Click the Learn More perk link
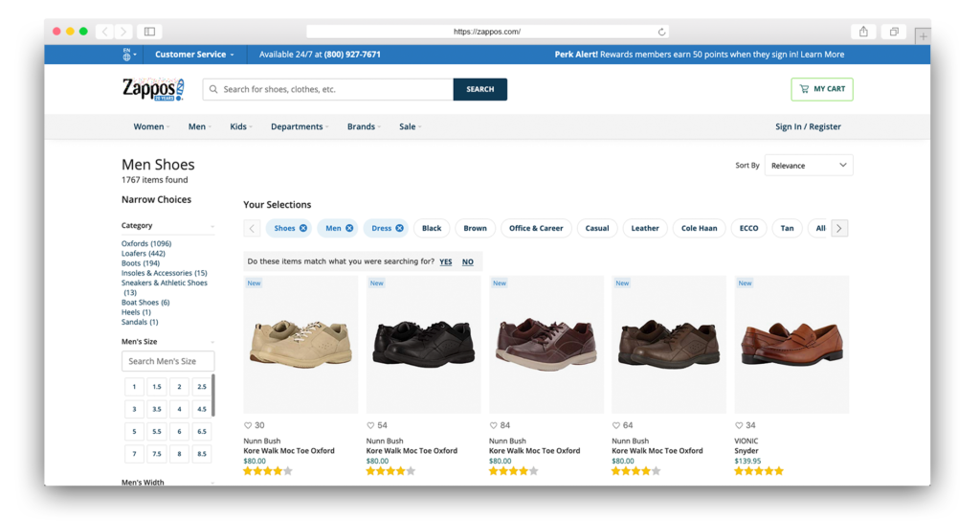Image resolution: width=980 pixels, height=521 pixels. (822, 55)
